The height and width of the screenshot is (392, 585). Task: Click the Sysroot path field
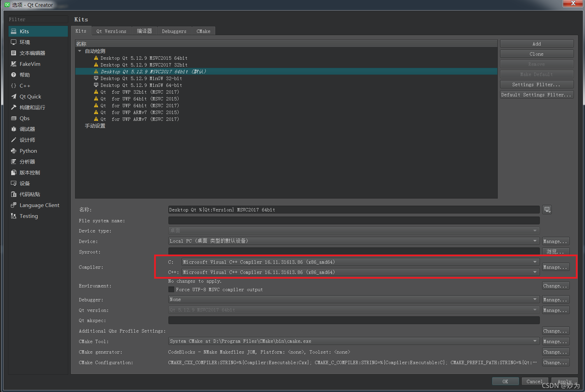pos(354,251)
